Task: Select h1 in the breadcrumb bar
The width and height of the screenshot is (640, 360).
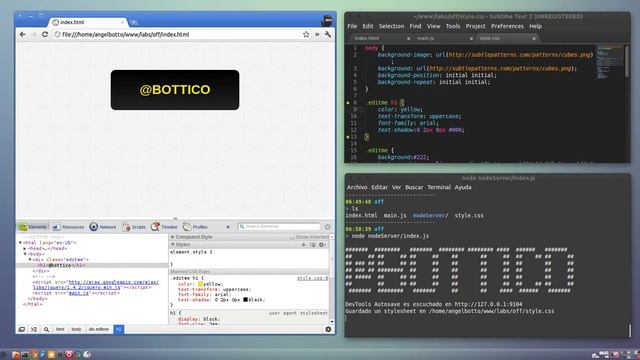Action: [x=118, y=329]
